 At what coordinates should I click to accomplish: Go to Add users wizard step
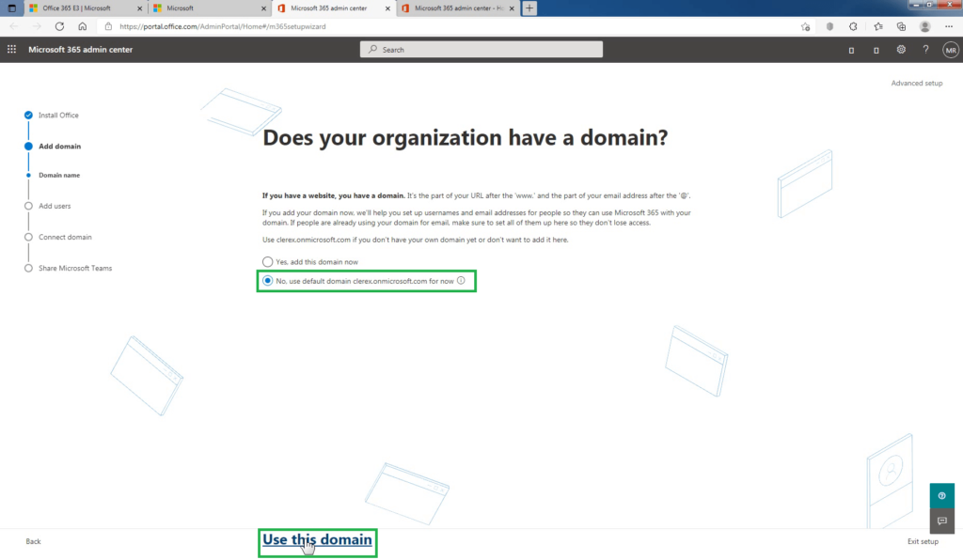coord(55,206)
